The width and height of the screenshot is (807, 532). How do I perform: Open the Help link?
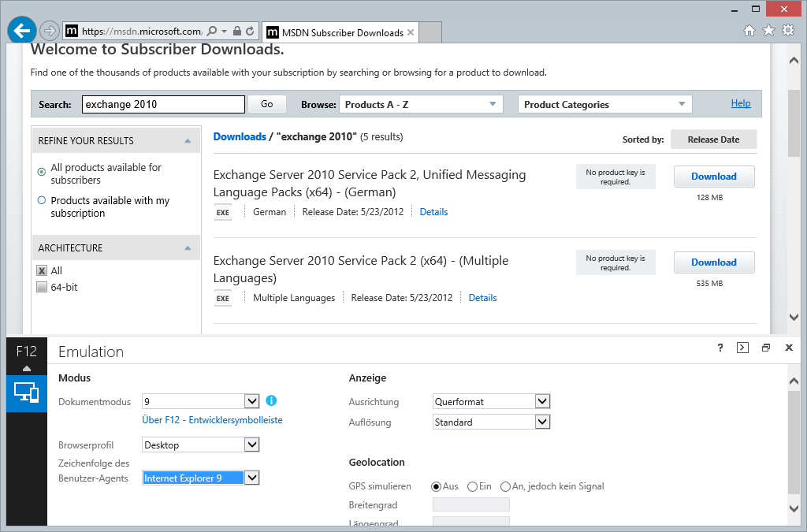pos(741,103)
